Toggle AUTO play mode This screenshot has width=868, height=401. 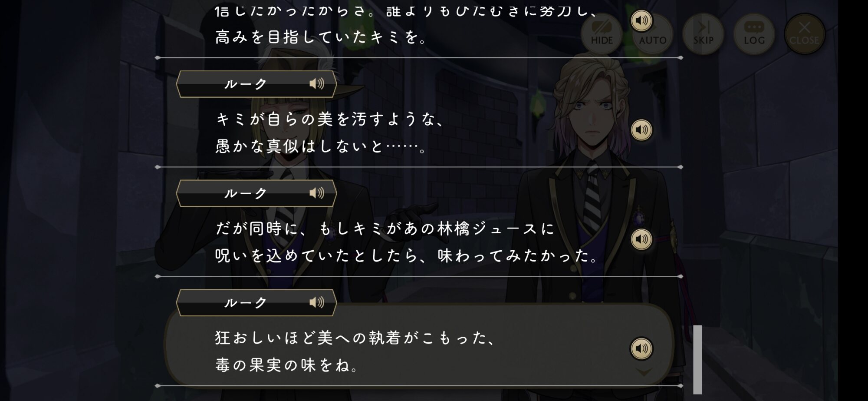[x=653, y=34]
